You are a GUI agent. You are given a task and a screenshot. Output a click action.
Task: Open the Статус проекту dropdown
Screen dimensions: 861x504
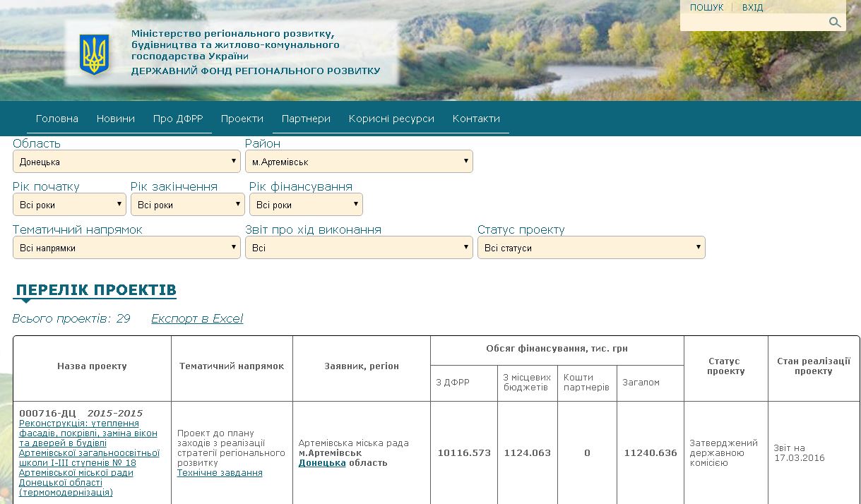[591, 248]
